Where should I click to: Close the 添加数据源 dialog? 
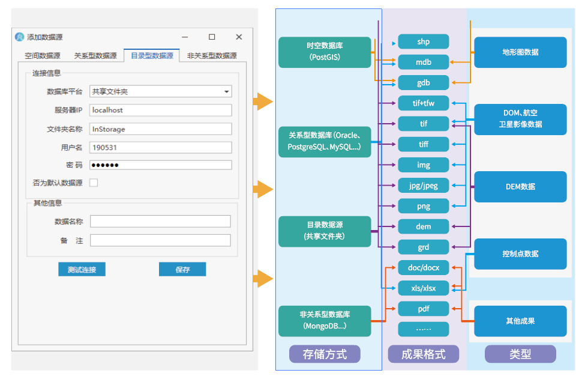tap(239, 37)
